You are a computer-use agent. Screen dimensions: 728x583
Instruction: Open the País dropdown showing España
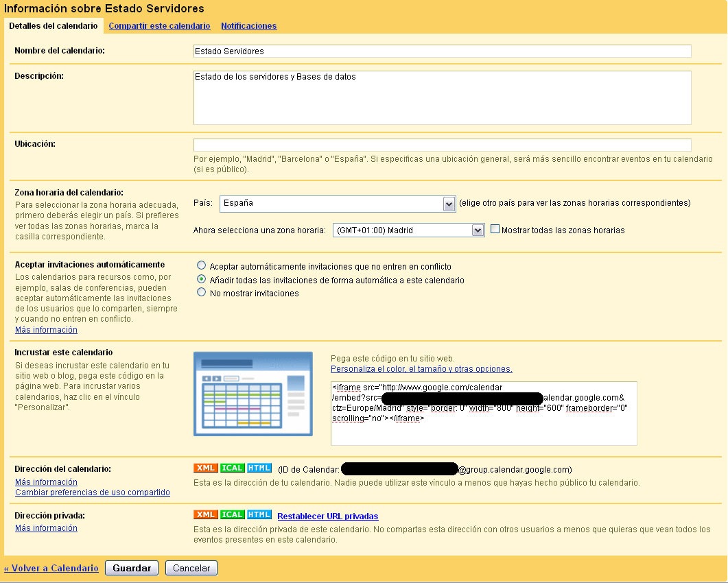338,203
